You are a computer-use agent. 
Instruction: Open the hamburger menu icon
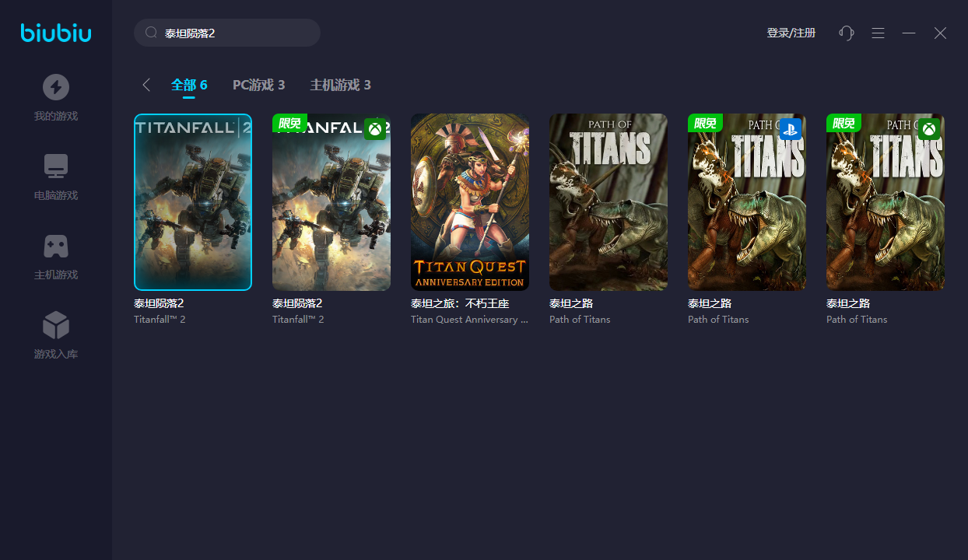pos(878,33)
